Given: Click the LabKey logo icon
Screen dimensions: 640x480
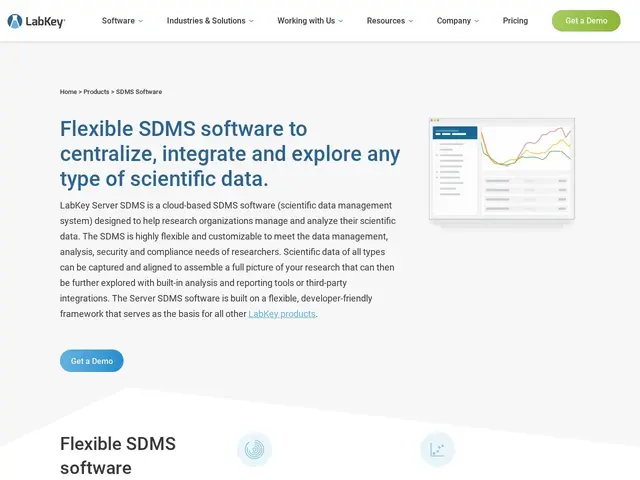Looking at the screenshot, I should pos(15,21).
